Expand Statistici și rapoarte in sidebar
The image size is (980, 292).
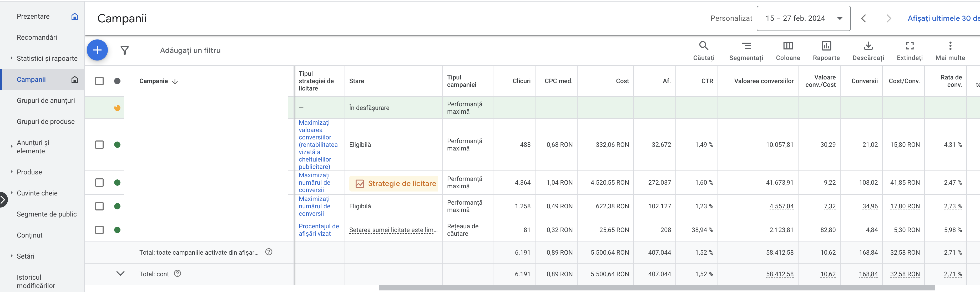click(x=11, y=58)
